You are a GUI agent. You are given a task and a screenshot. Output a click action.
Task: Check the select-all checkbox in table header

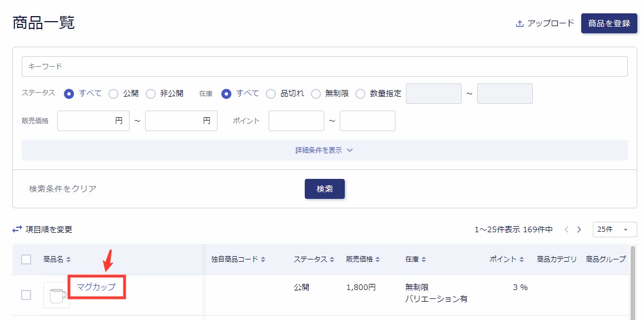[26, 259]
